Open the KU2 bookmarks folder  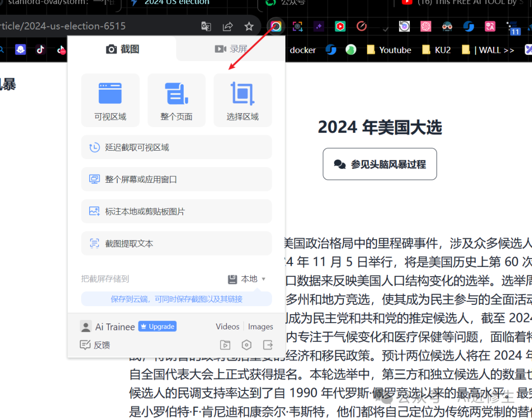tap(436, 50)
